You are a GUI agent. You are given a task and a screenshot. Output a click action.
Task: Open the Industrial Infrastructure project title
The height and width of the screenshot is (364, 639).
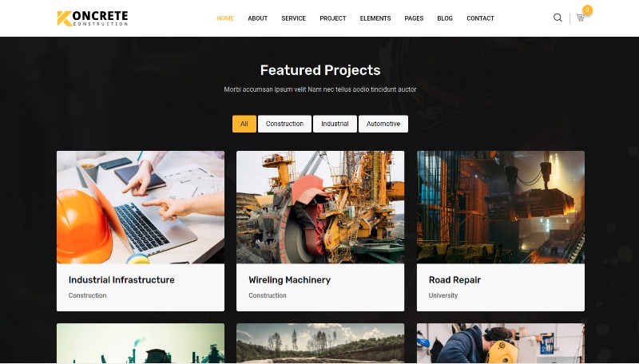coord(121,279)
